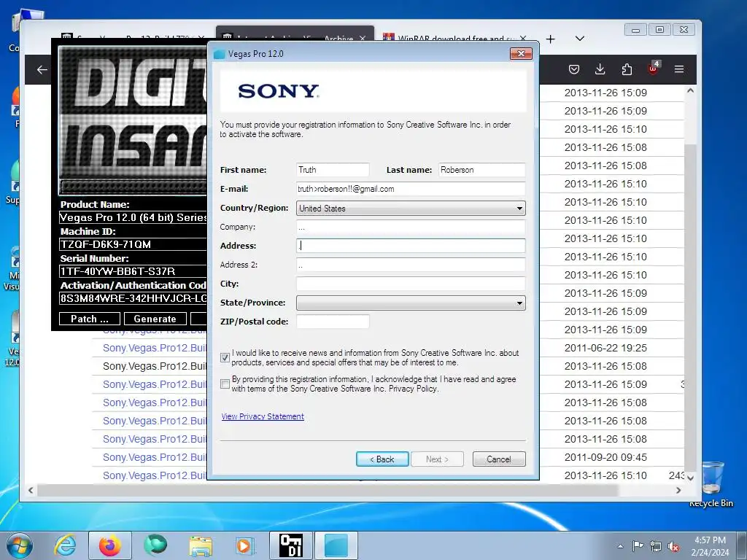747x560 pixels.
Task: Click the Firefox back arrow button
Action: (x=42, y=70)
